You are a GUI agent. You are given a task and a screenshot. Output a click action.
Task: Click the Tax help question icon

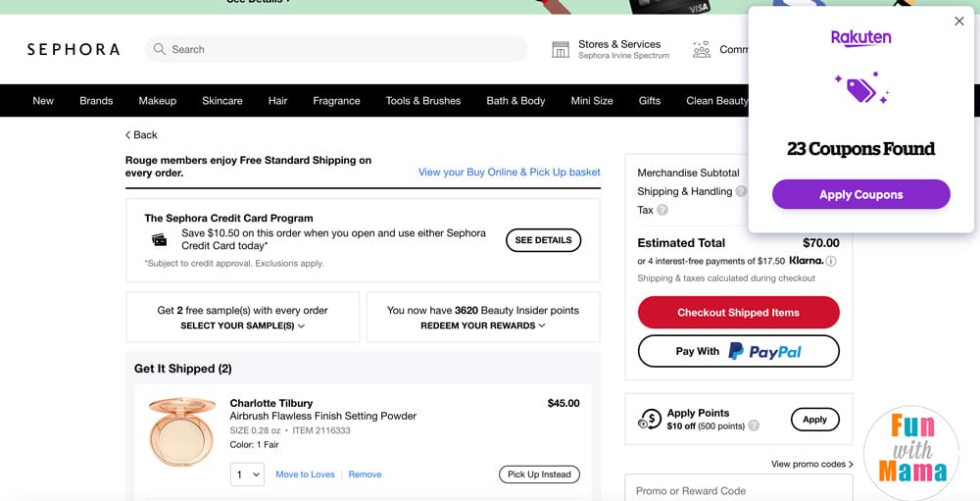click(x=662, y=210)
